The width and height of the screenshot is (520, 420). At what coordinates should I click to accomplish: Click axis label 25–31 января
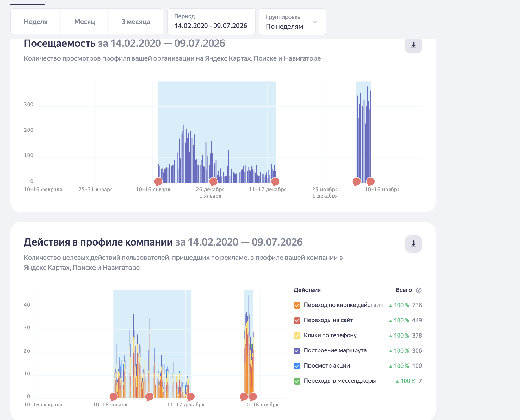click(x=96, y=190)
